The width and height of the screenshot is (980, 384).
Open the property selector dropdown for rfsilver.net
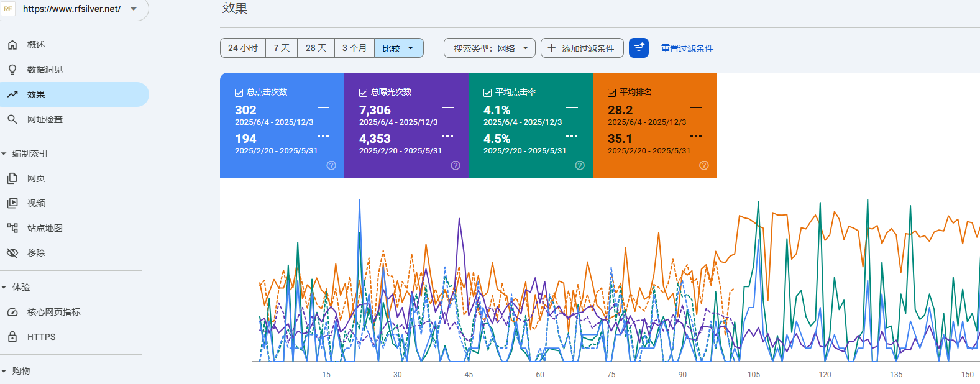pos(134,9)
